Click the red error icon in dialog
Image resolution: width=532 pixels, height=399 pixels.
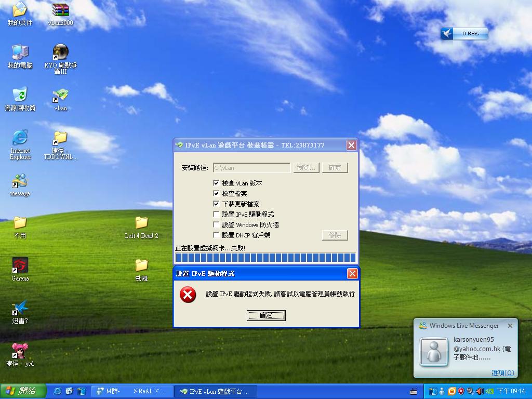[x=188, y=294]
